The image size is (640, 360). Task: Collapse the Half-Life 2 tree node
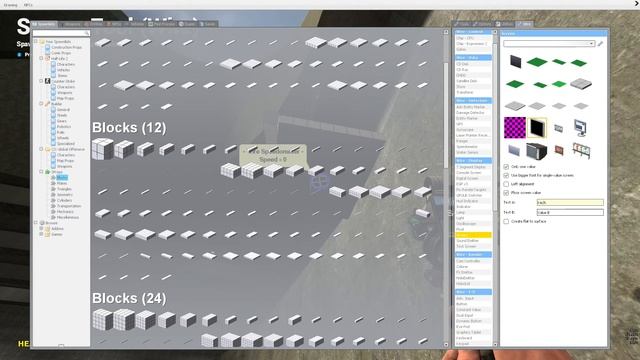point(41,58)
